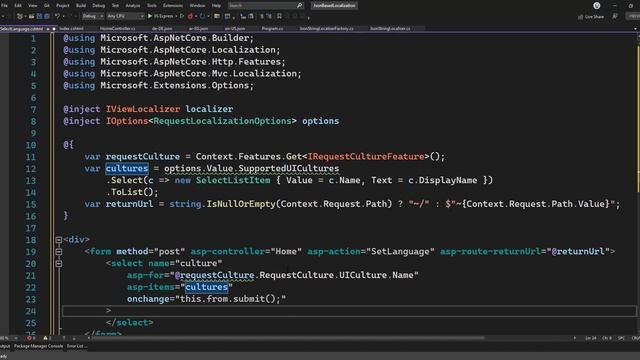Click the search magnifier icon
Viewport: 640px width, 360px height.
[x=300, y=6]
